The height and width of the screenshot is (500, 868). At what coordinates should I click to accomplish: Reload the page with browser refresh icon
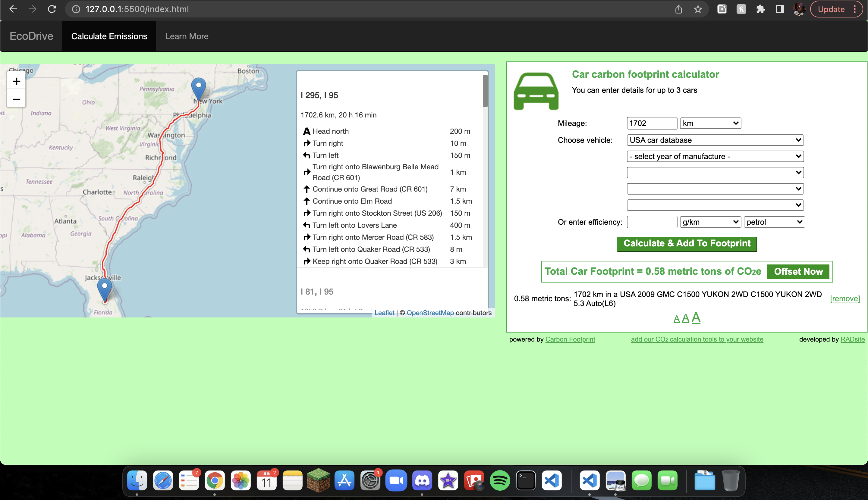click(x=52, y=9)
